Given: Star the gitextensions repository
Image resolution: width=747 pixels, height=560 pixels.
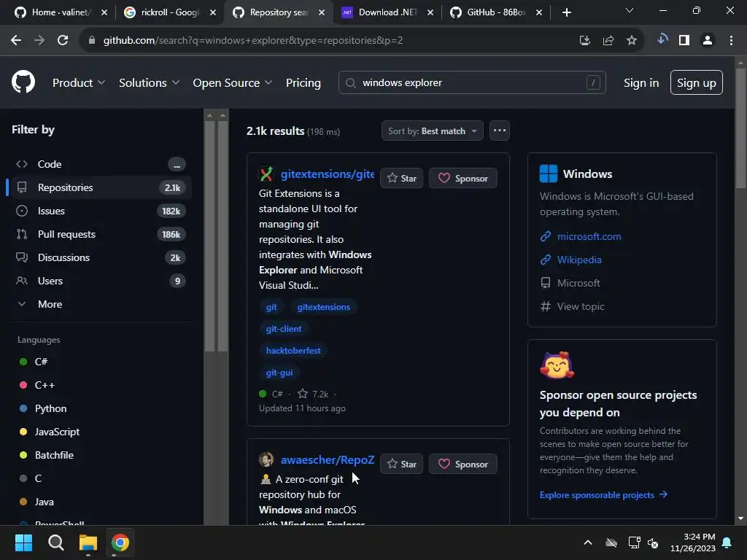Looking at the screenshot, I should coord(402,178).
